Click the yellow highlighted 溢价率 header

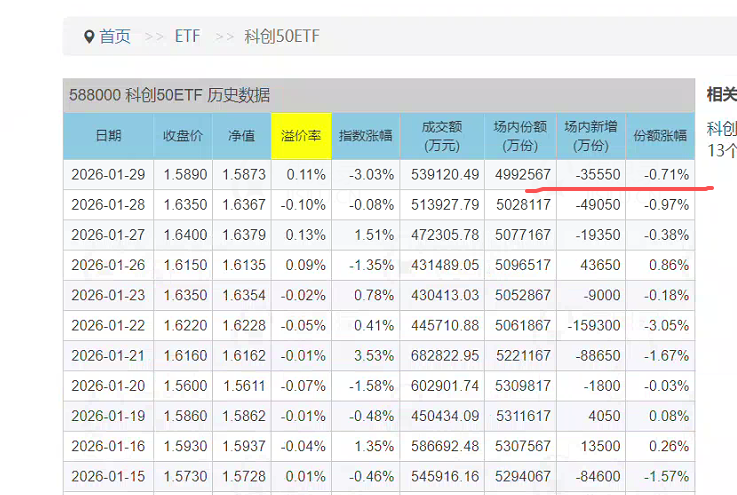pyautogui.click(x=301, y=136)
